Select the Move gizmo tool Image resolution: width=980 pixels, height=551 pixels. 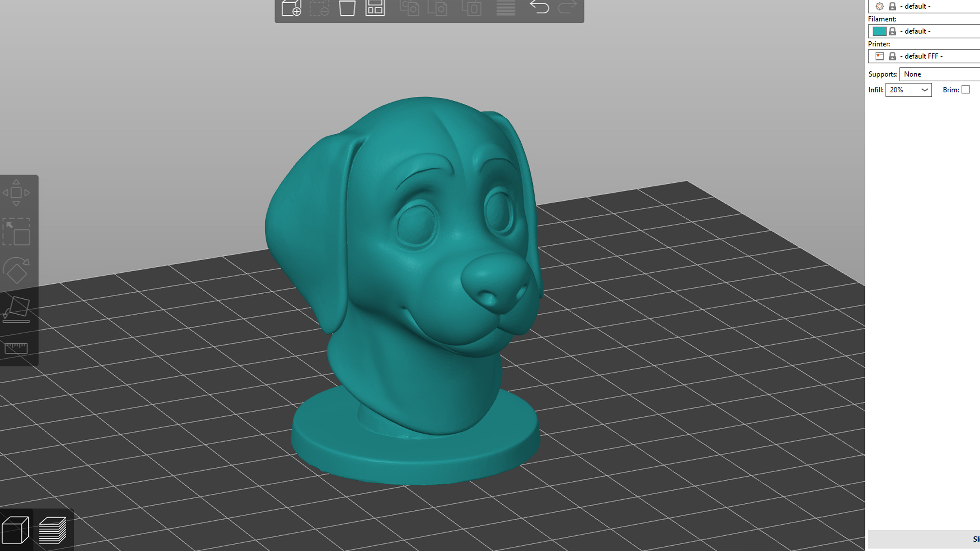click(x=16, y=193)
